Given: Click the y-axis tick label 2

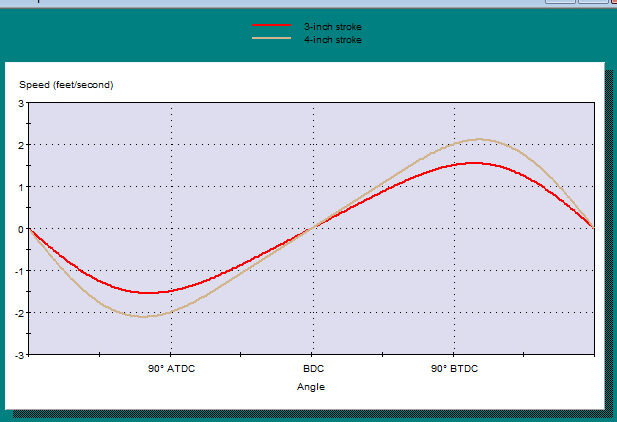Looking at the screenshot, I should click(20, 145).
